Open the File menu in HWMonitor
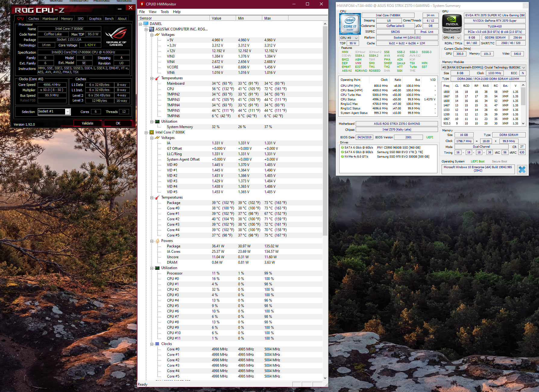Viewport: 539px width, 392px height. tap(142, 12)
